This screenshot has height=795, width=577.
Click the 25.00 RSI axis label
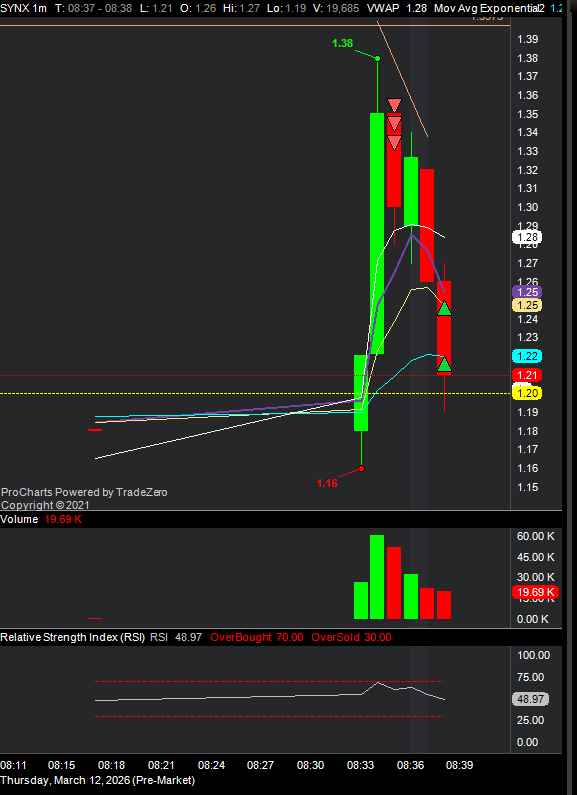(x=530, y=720)
